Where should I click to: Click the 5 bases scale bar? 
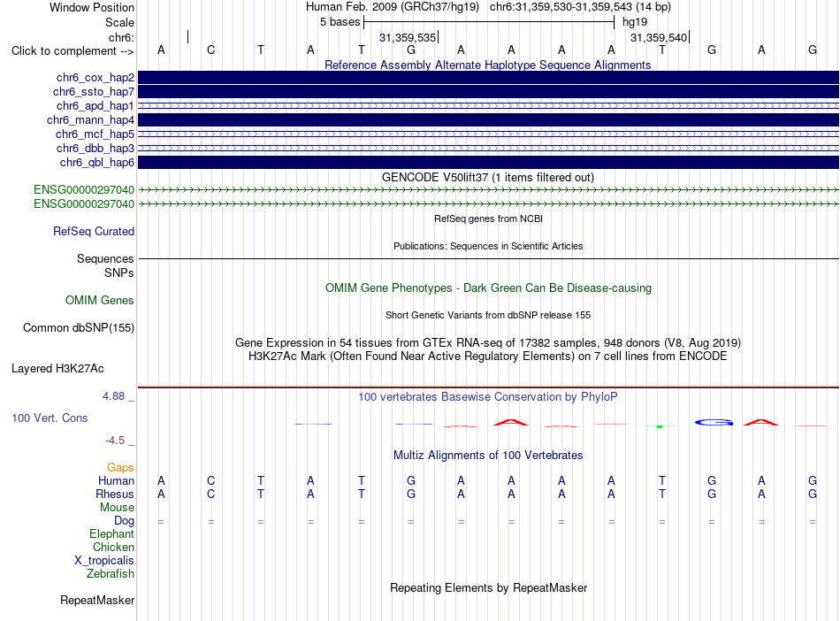tap(489, 22)
